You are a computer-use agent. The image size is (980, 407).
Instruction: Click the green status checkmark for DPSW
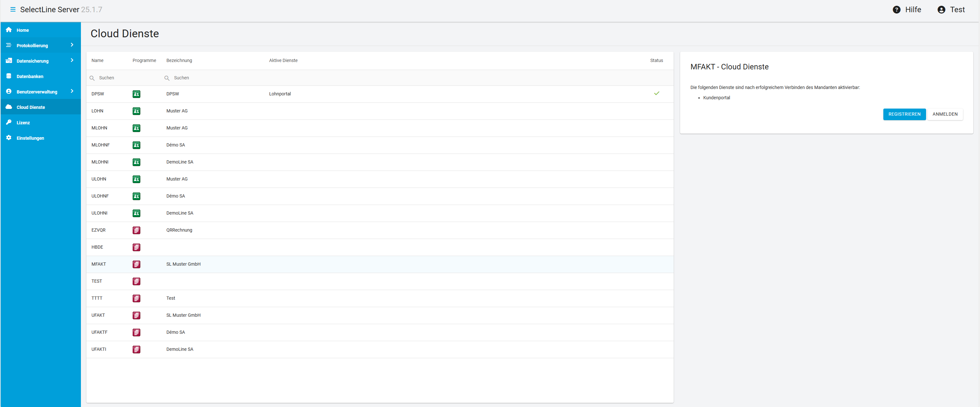(656, 93)
